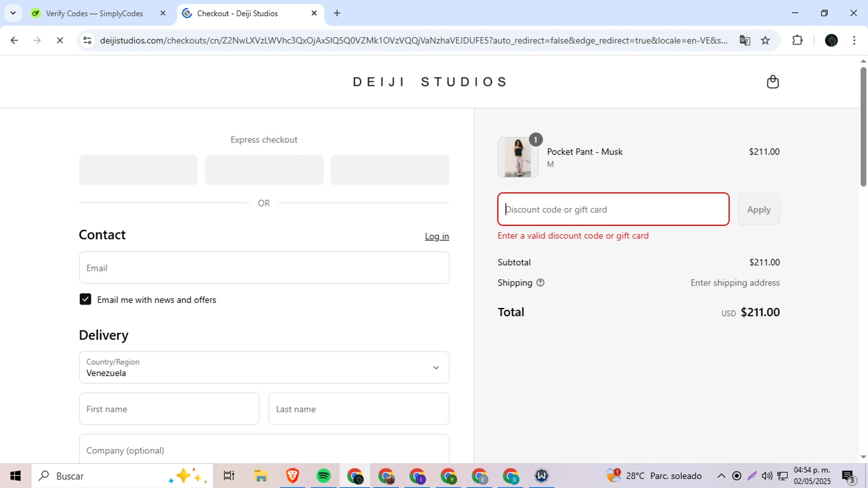868x488 pixels.
Task: Click the First name field
Action: click(169, 409)
